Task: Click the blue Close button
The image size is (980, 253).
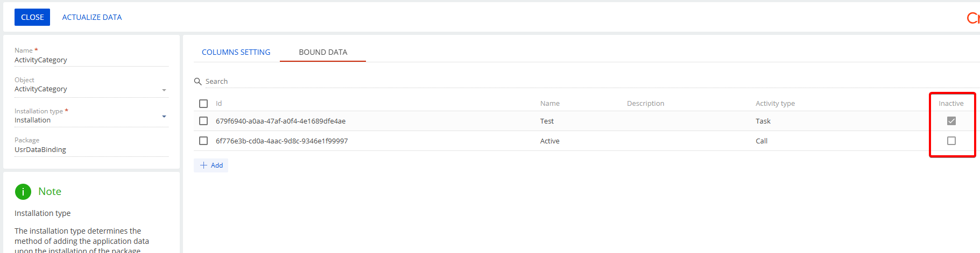Action: (x=32, y=17)
